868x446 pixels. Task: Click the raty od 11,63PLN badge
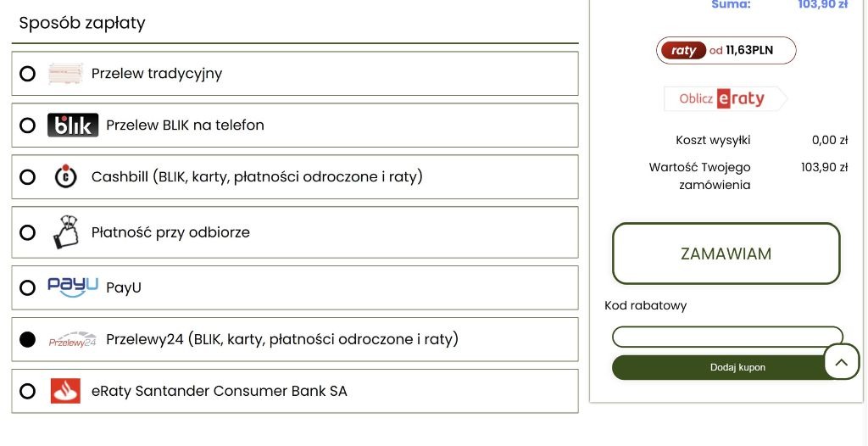pos(726,50)
